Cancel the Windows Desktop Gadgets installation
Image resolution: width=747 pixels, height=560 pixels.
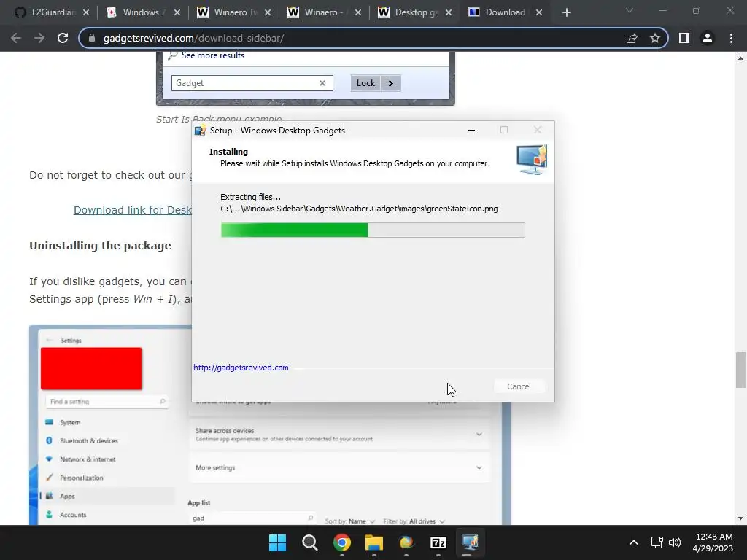click(519, 386)
